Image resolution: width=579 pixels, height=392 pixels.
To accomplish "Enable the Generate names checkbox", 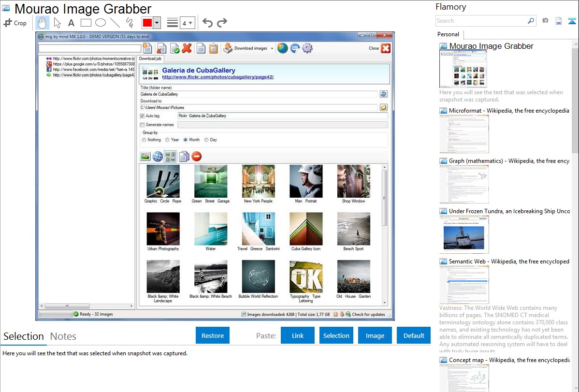I will click(x=142, y=125).
